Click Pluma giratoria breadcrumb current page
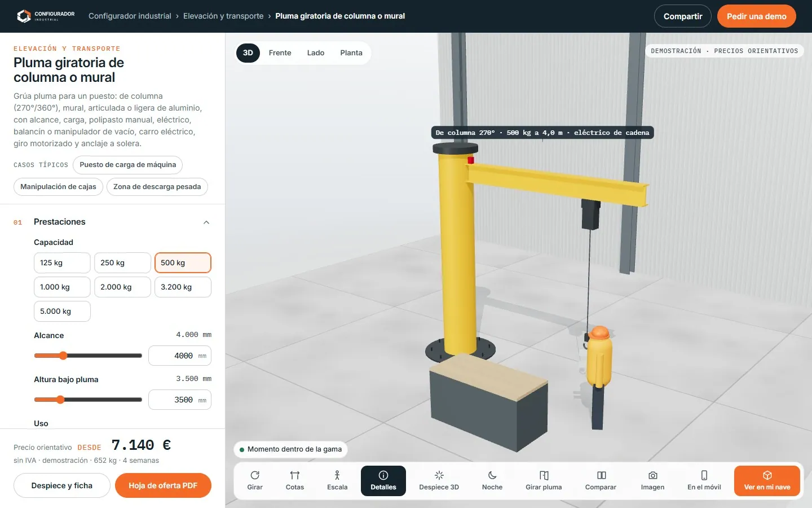Image resolution: width=812 pixels, height=508 pixels. 340,16
